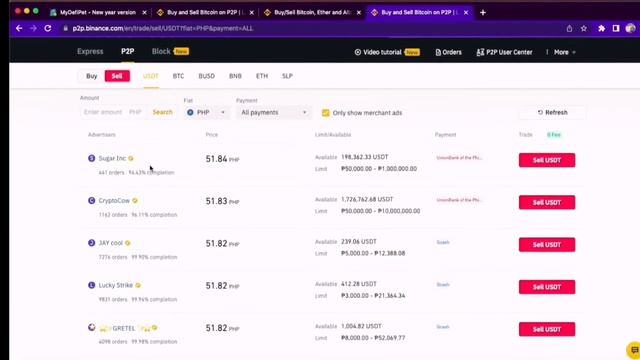Image resolution: width=640 pixels, height=360 pixels.
Task: Open browser extensions puzzle icon
Action: pos(601,28)
